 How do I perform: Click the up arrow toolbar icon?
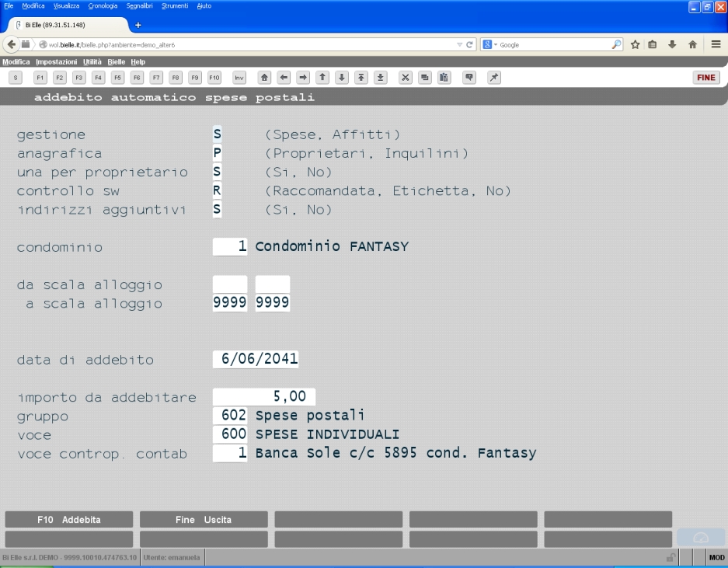(x=322, y=78)
